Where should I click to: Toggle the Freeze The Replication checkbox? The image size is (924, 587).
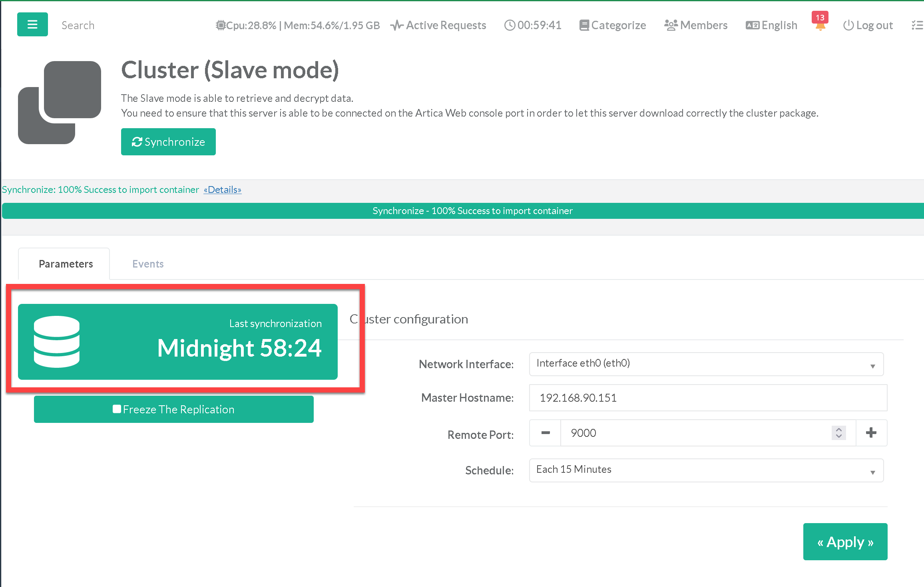coord(117,409)
